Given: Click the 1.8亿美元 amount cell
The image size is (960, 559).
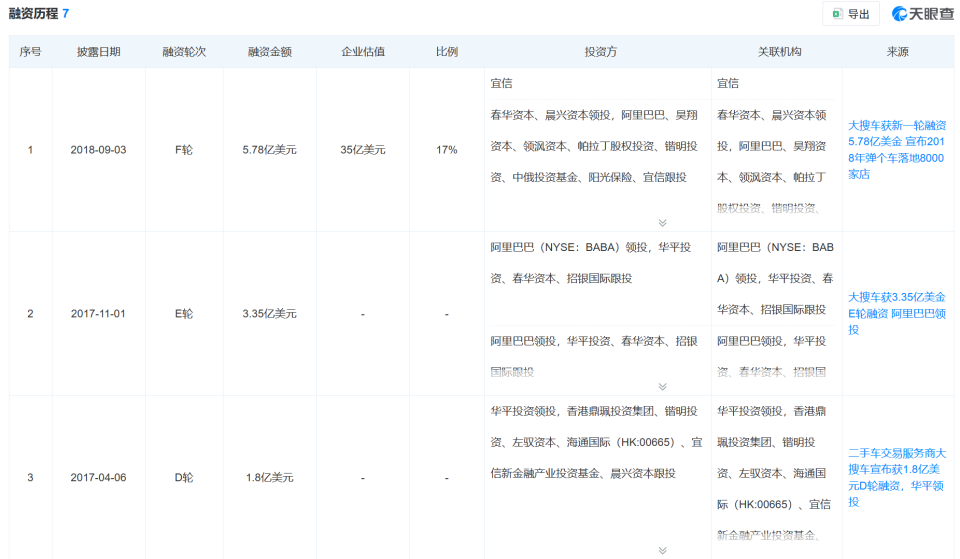Looking at the screenshot, I should point(270,478).
